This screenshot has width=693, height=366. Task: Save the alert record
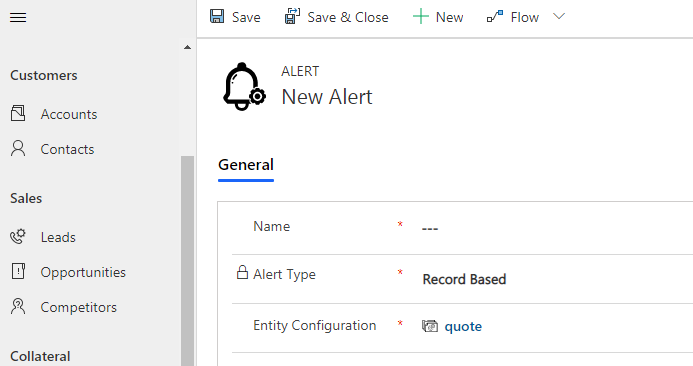point(236,17)
